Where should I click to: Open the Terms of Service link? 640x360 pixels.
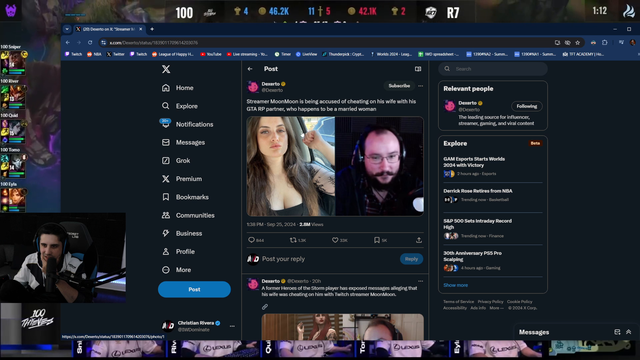click(x=458, y=302)
